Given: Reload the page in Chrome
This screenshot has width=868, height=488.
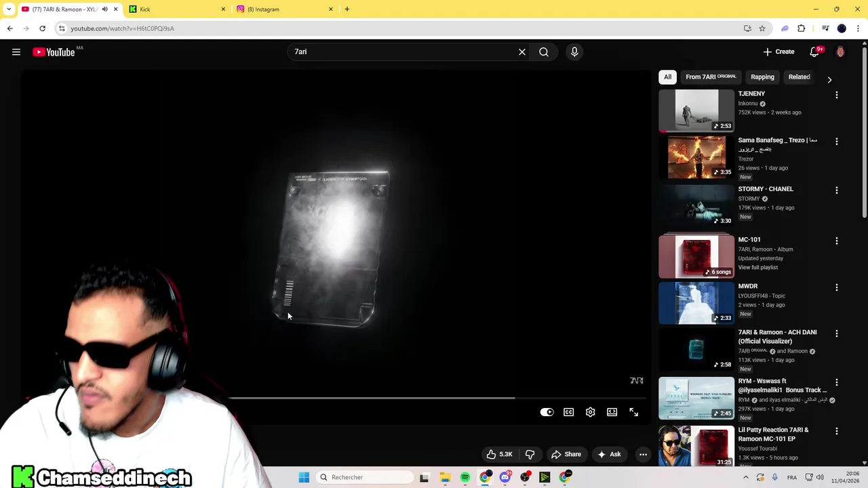Looking at the screenshot, I should [x=42, y=28].
